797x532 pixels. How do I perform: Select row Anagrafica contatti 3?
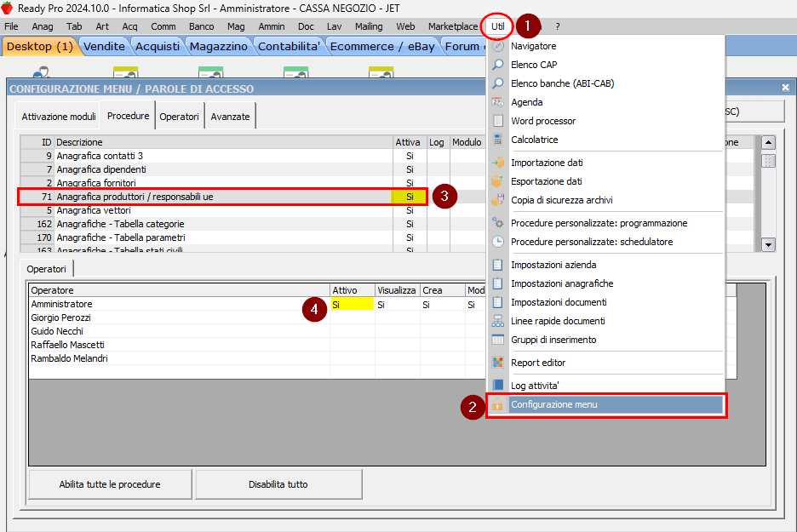[x=224, y=156]
